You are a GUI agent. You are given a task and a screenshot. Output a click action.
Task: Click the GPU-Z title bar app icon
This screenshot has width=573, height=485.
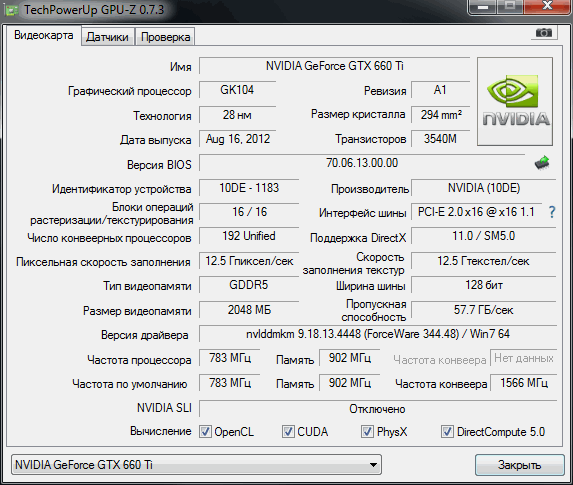pyautogui.click(x=11, y=10)
